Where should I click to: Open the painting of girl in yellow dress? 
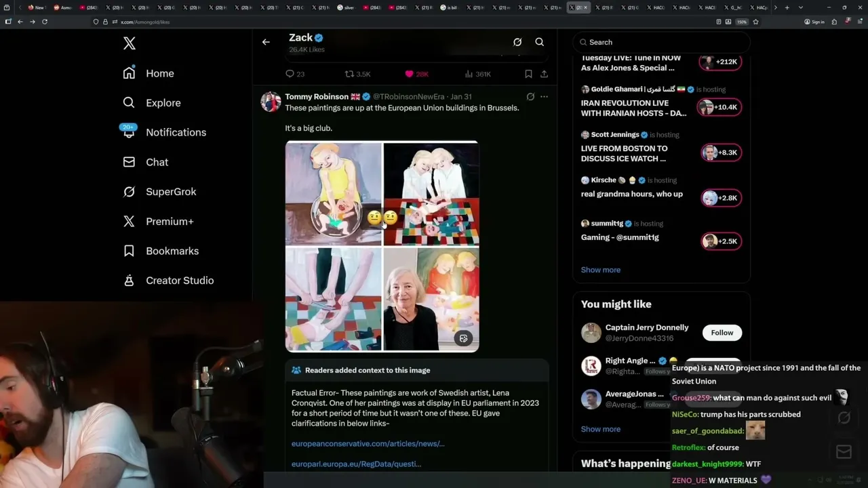pyautogui.click(x=334, y=193)
